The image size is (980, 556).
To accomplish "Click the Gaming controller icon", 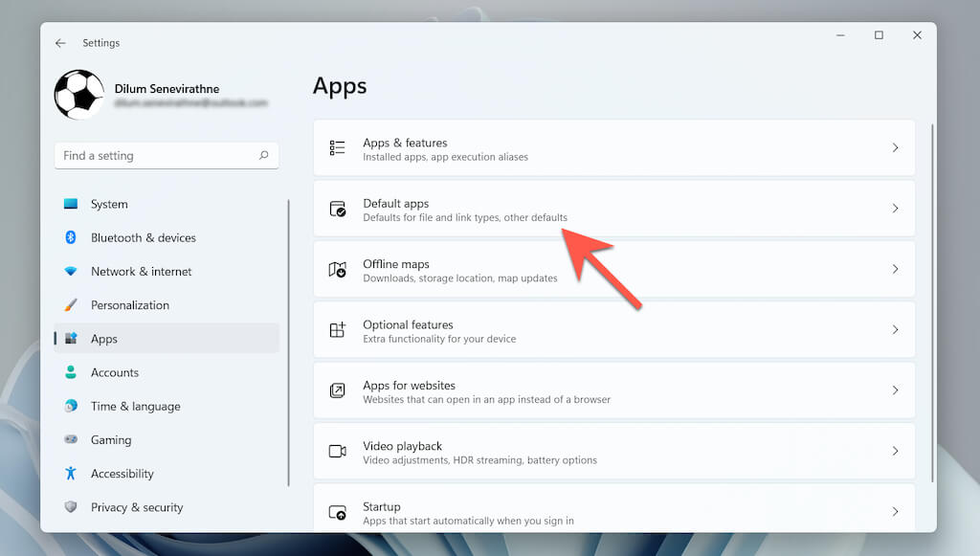I will tap(71, 439).
